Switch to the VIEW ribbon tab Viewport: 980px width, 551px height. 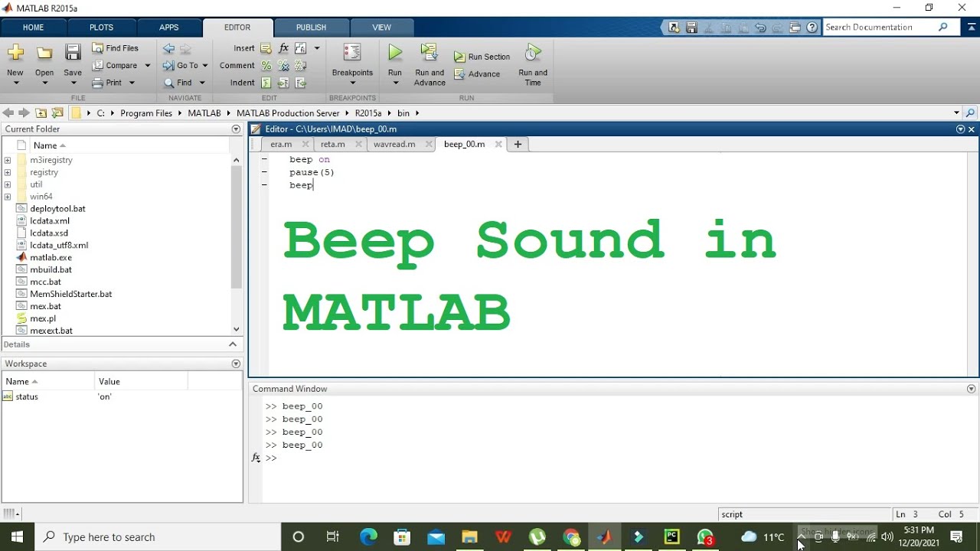pyautogui.click(x=381, y=28)
